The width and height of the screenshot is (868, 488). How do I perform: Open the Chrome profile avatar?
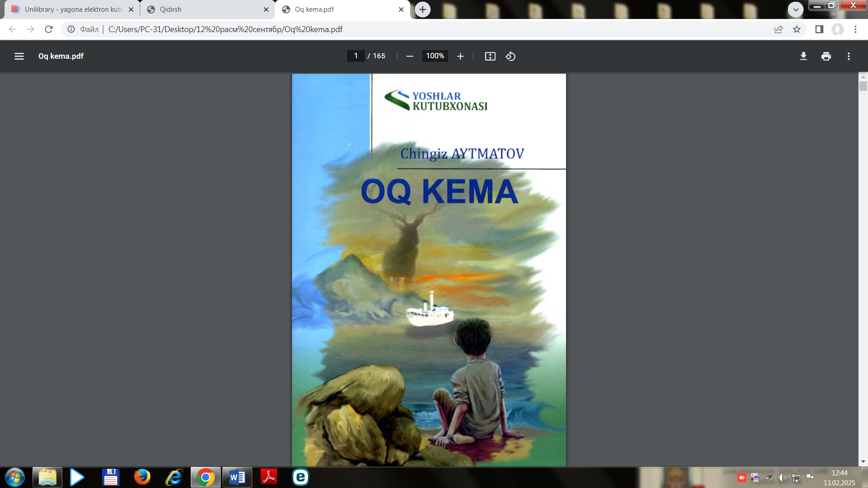point(838,29)
